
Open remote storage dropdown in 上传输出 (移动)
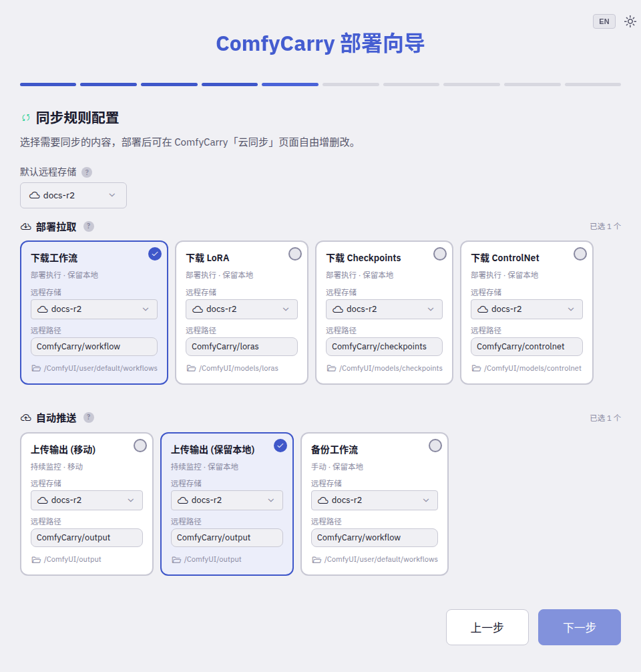(87, 500)
